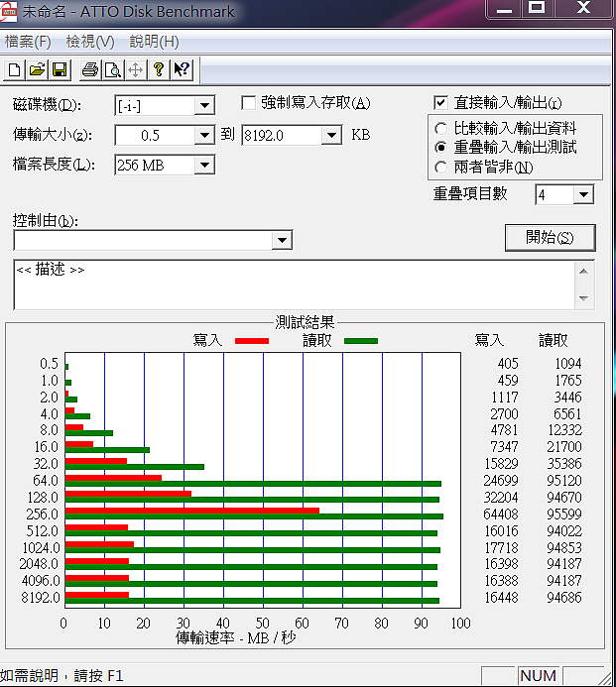Click write value 24699
The width and height of the screenshot is (616, 687).
tap(501, 481)
